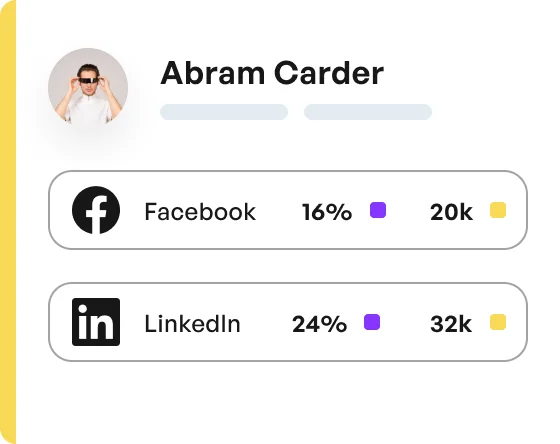Click the purple swatch beside 16%
The image size is (560, 444).
378,210
